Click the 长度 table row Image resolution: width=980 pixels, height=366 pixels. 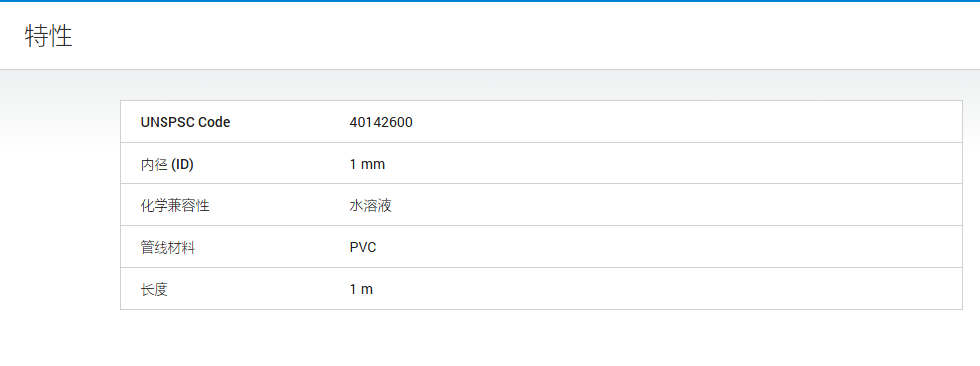coord(541,289)
